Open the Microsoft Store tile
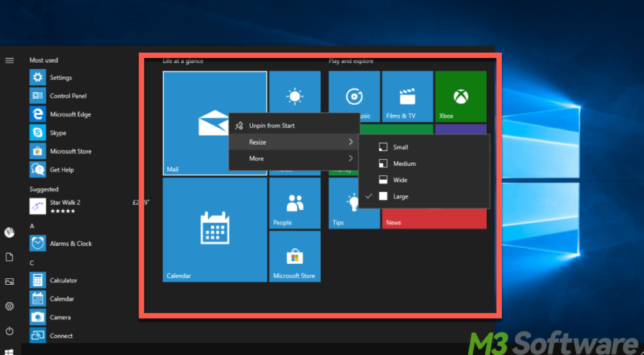 click(x=295, y=256)
